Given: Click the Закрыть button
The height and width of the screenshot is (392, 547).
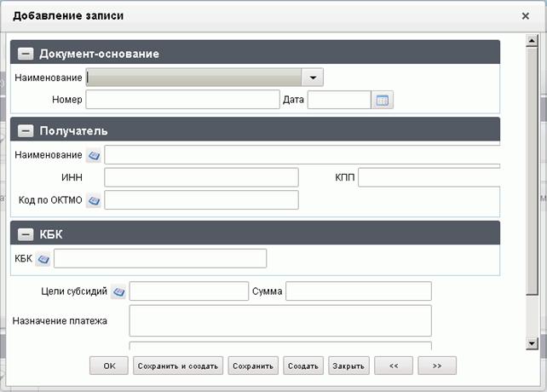Looking at the screenshot, I should (x=348, y=366).
